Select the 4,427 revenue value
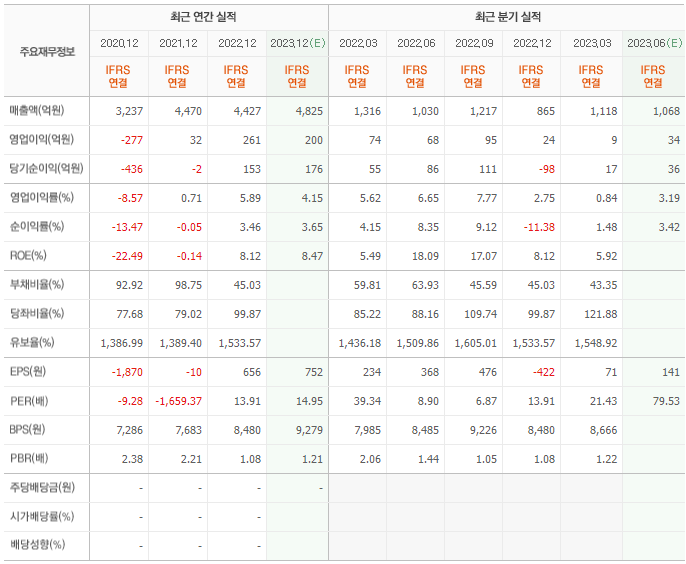 tap(247, 111)
